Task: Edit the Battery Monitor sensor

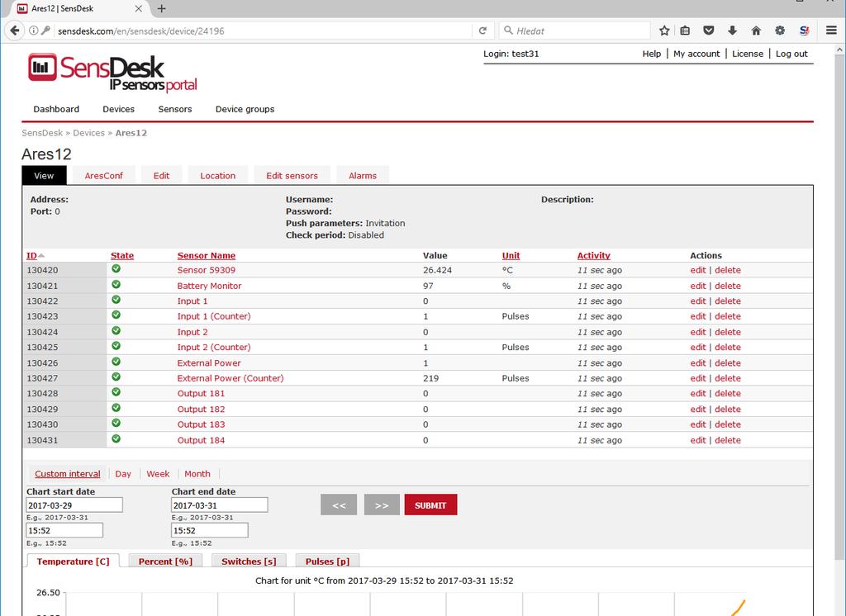Action: pyautogui.click(x=697, y=286)
